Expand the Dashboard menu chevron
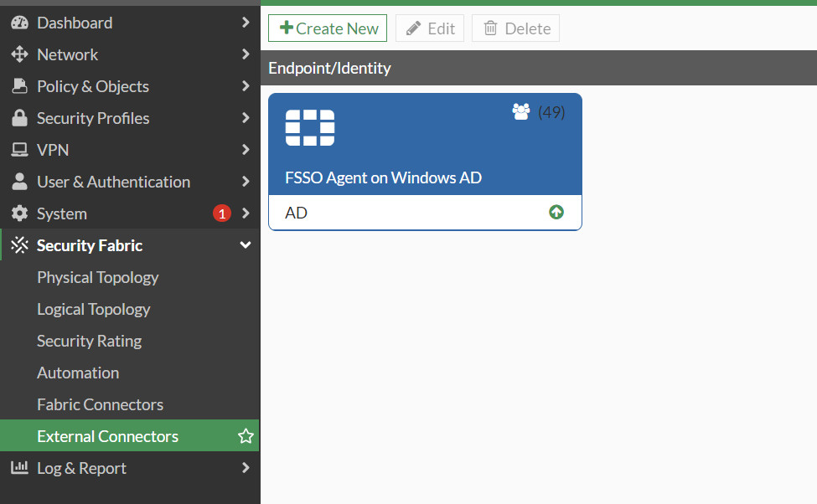The height and width of the screenshot is (504, 817). [x=246, y=23]
